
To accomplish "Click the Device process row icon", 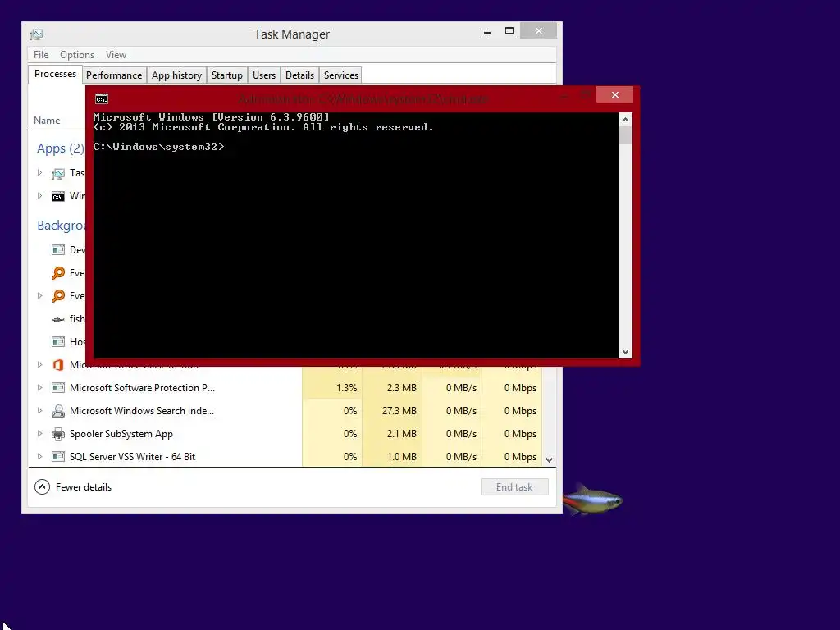I will (58, 249).
